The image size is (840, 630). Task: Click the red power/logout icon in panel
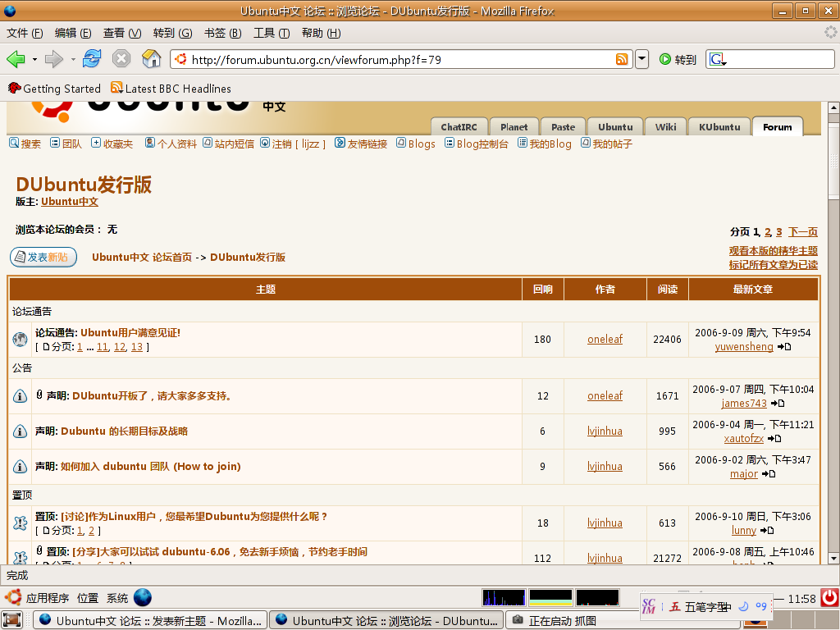click(x=830, y=598)
